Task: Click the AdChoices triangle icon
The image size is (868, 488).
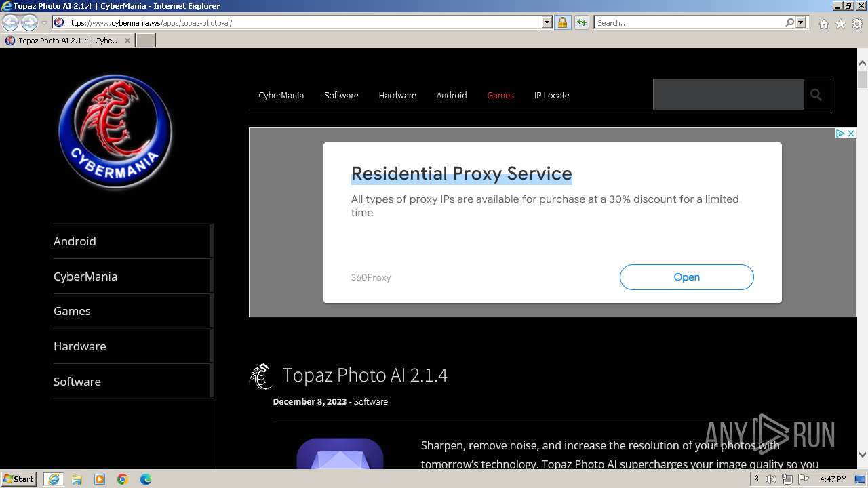Action: coord(840,134)
